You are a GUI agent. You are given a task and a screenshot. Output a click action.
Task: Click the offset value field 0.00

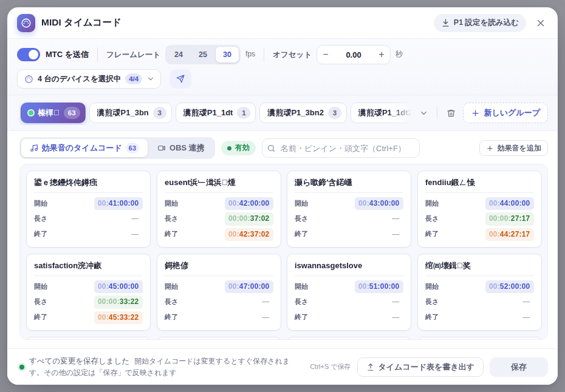pyautogui.click(x=354, y=55)
